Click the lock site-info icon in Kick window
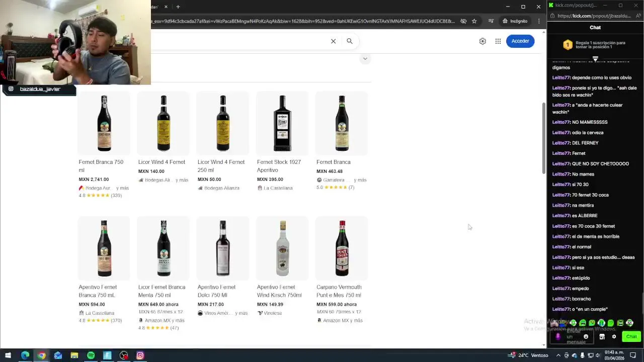This screenshot has width=644, height=362. click(552, 16)
